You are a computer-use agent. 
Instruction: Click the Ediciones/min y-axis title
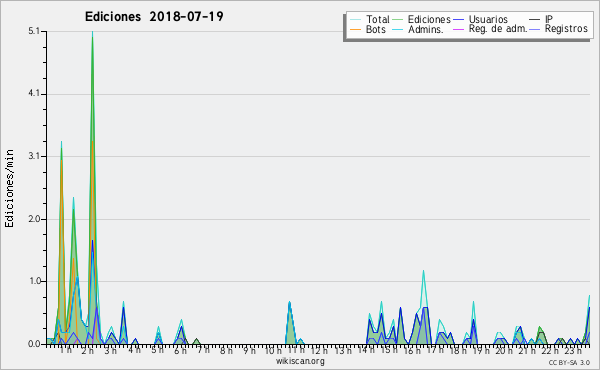9,188
